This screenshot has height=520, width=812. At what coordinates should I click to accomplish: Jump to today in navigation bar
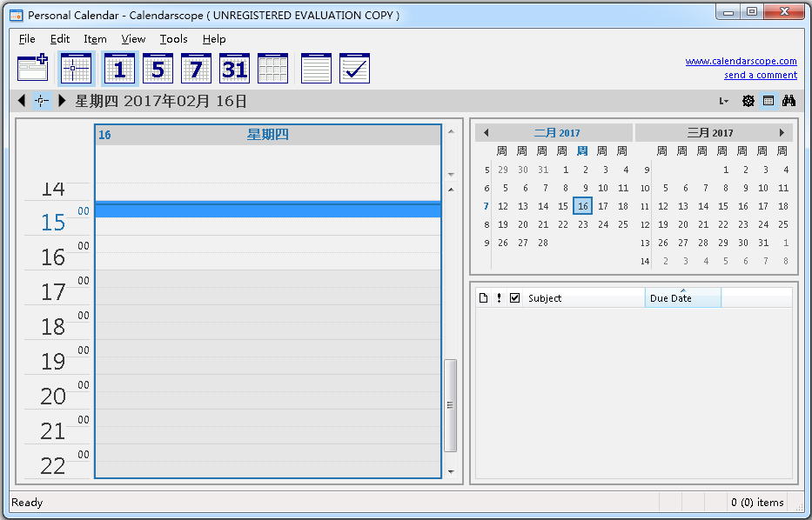click(42, 100)
